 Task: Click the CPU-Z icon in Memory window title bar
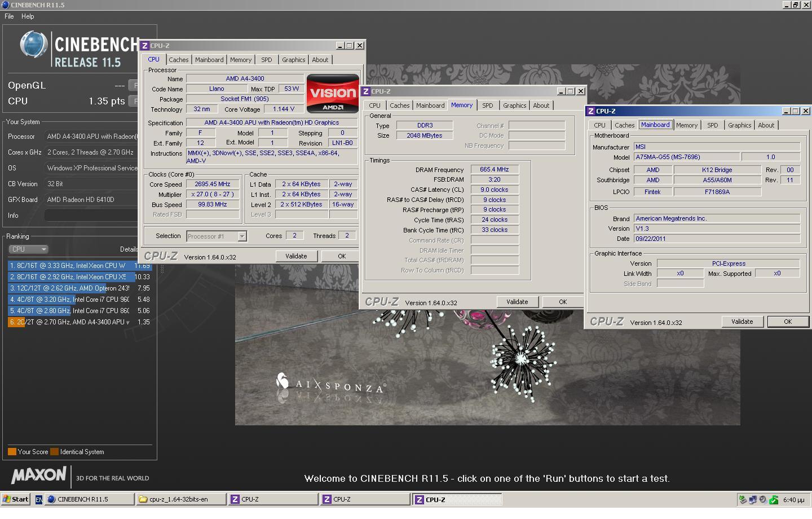[x=366, y=91]
